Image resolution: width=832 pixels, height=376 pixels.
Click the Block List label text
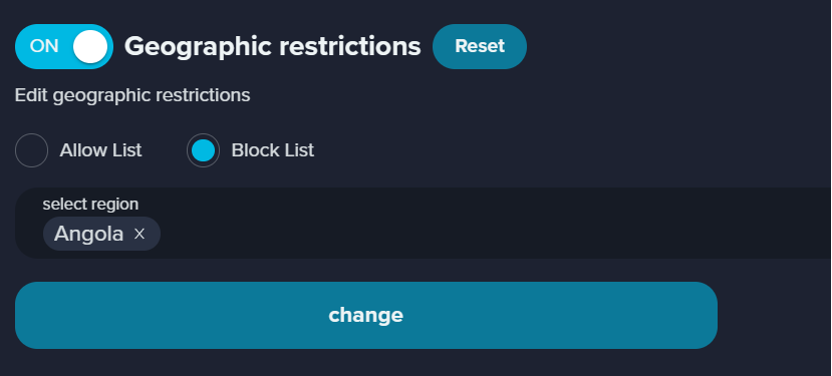(x=273, y=151)
